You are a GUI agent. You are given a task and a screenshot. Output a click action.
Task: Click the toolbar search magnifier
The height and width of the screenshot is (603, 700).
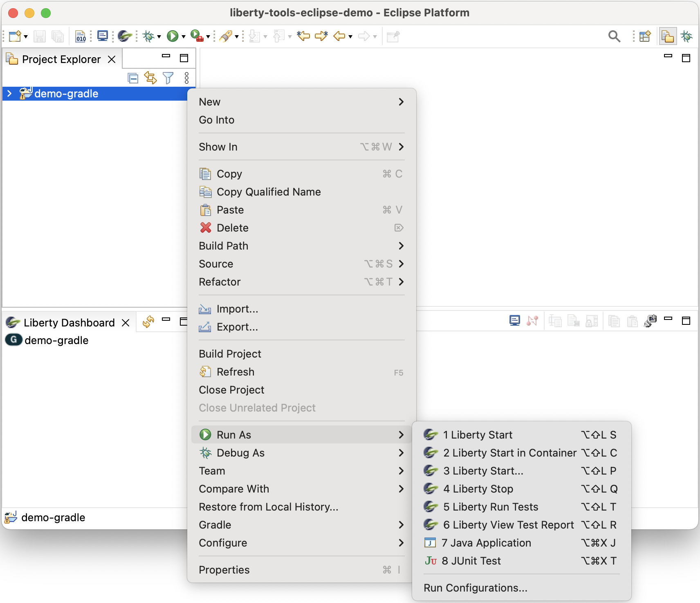[x=614, y=36]
